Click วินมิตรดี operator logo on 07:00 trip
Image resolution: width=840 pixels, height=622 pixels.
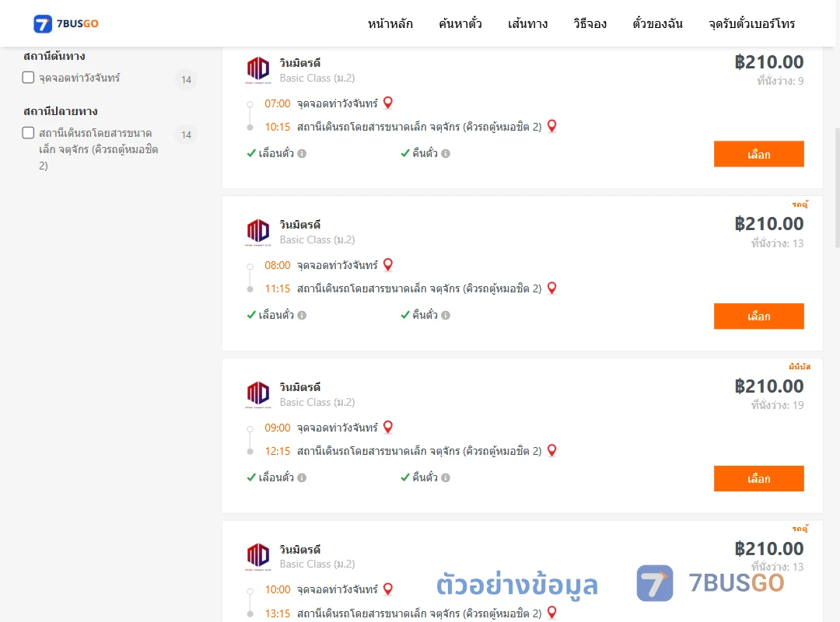coord(257,70)
